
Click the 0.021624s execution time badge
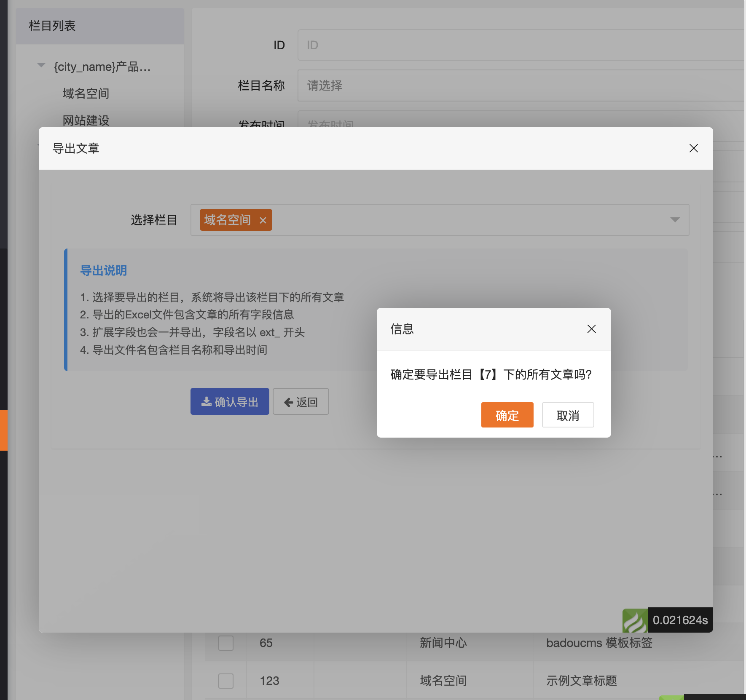point(680,620)
